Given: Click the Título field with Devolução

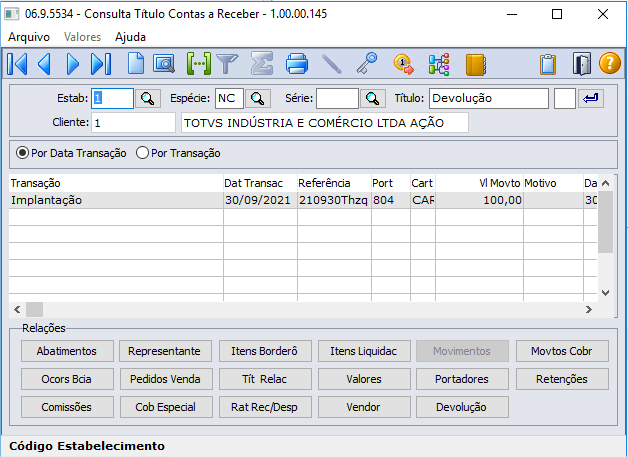Looking at the screenshot, I should point(489,99).
